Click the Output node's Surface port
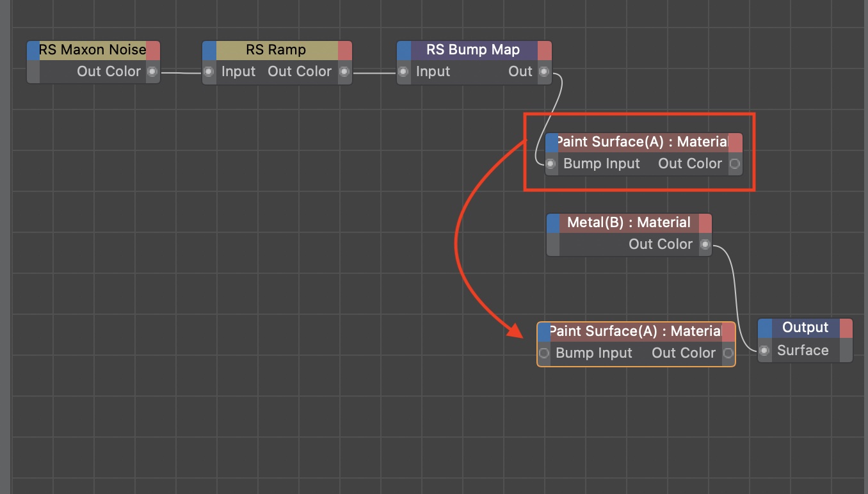Screen dimensions: 868x494 pyautogui.click(x=764, y=351)
